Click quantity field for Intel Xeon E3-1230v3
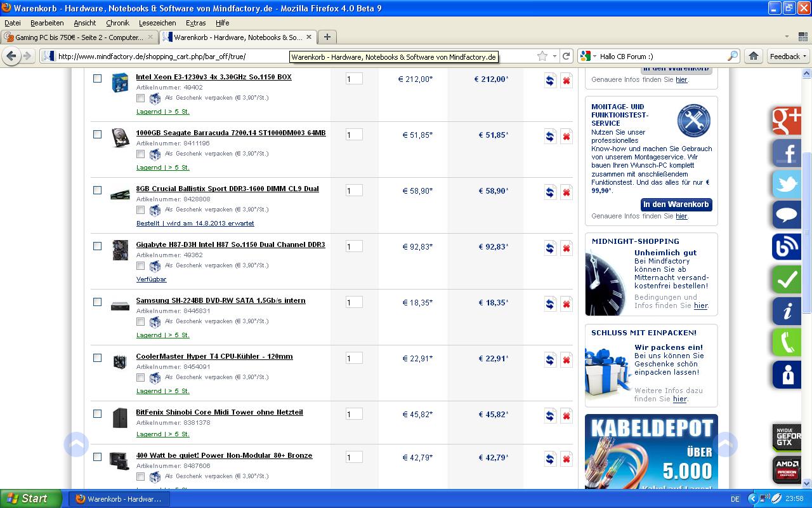This screenshot has height=508, width=812. point(354,79)
